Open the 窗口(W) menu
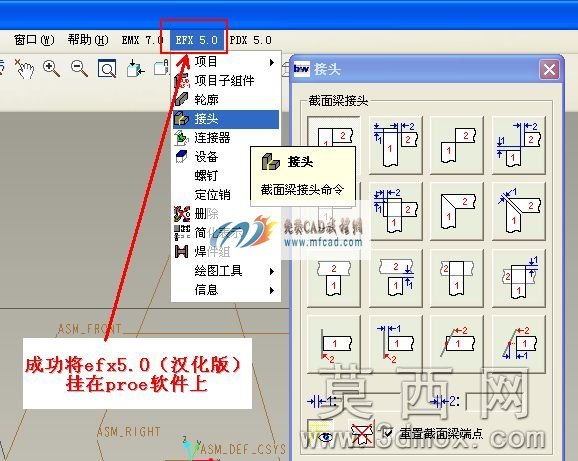578x461 pixels. (34, 40)
